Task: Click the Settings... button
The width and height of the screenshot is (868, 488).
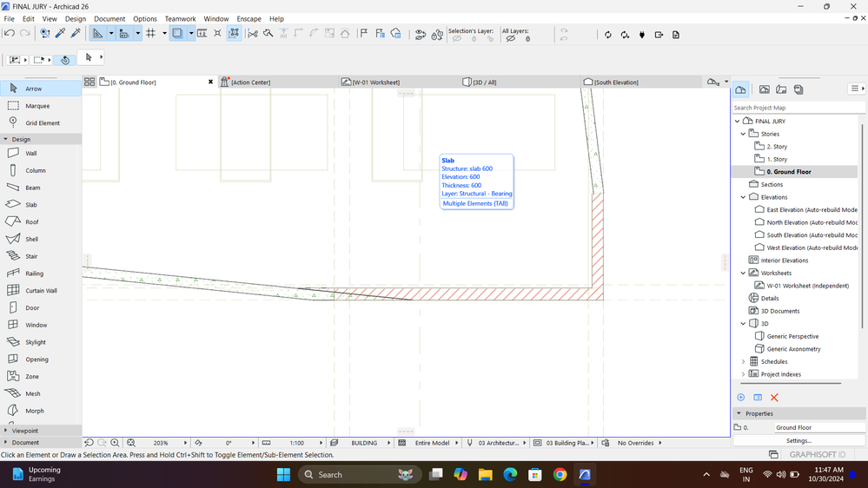Action: pyautogui.click(x=798, y=441)
